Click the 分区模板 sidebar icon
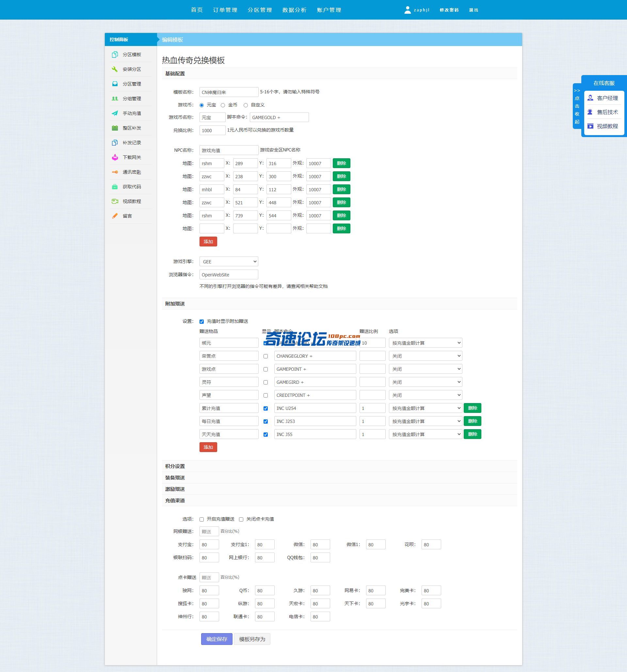This screenshot has width=627, height=672. point(115,55)
